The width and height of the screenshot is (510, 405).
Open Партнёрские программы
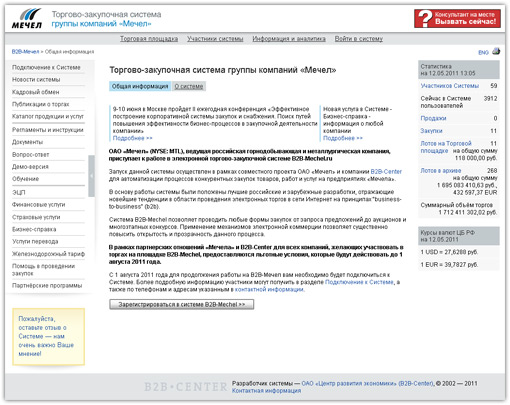pos(47,286)
